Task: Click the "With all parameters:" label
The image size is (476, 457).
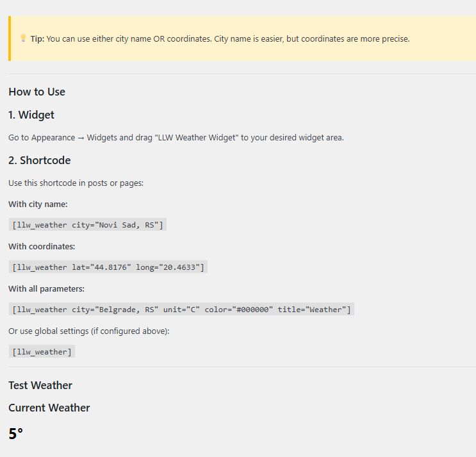Action: pyautogui.click(x=46, y=288)
